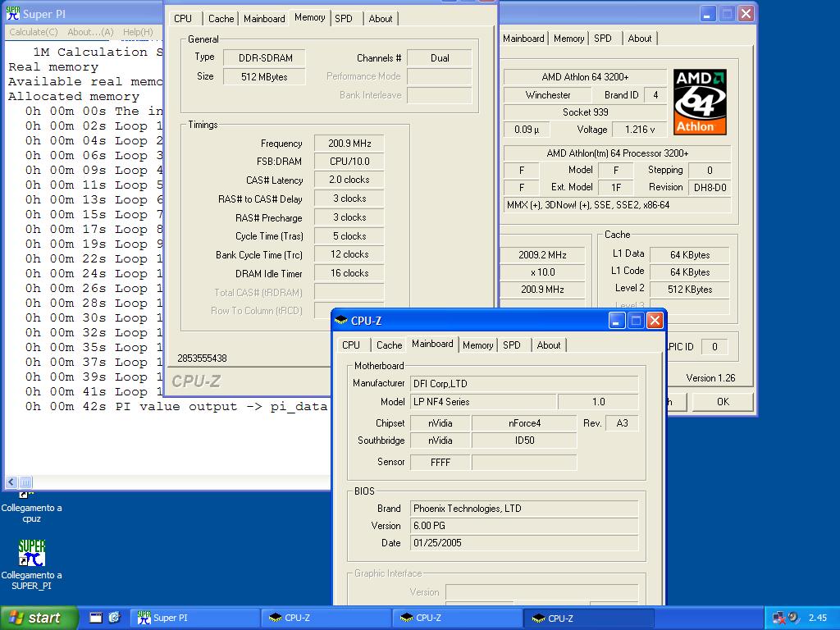Viewport: 840px width, 630px height.
Task: Click the active highlighted CPU-Z taskbar button
Action: coord(587,618)
